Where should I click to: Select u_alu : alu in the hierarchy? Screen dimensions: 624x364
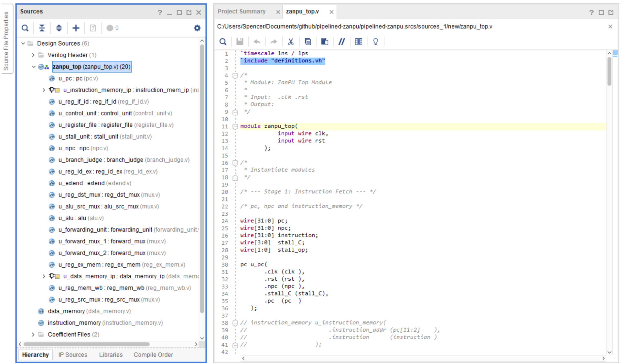tap(81, 218)
